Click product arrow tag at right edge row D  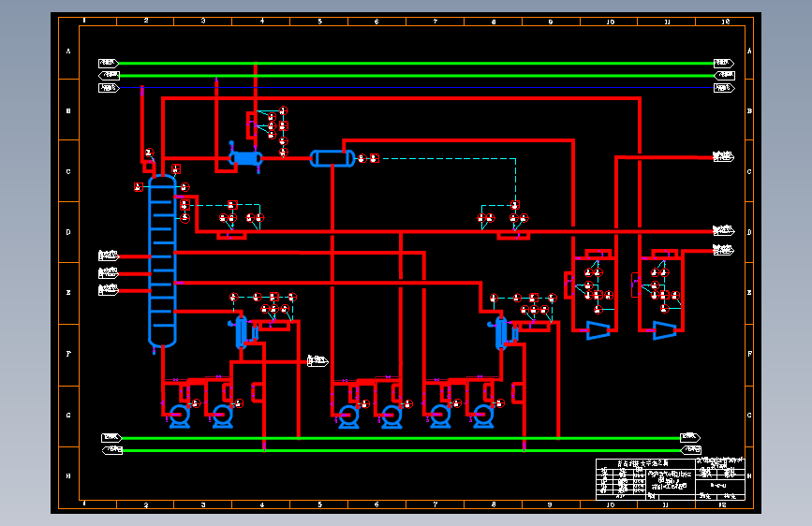(723, 231)
